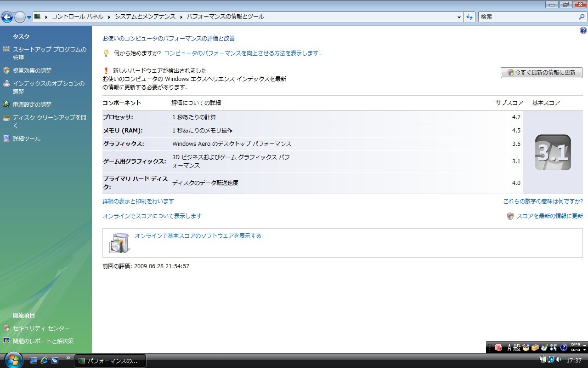Viewport: 588px width, 368px height.
Task: Click the Control Panel icon in address bar
Action: click(x=38, y=17)
